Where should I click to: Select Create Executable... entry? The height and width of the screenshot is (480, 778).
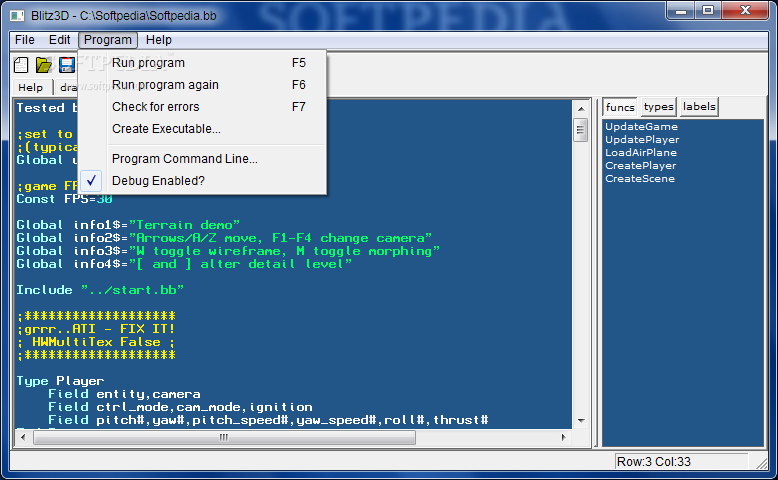[201, 129]
